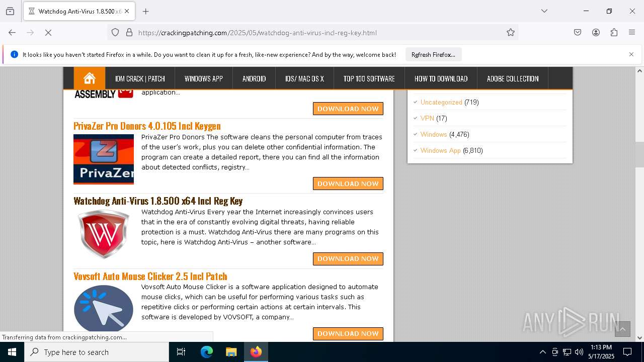Click the tracking protection shield icon
644x362 pixels.
(115, 33)
